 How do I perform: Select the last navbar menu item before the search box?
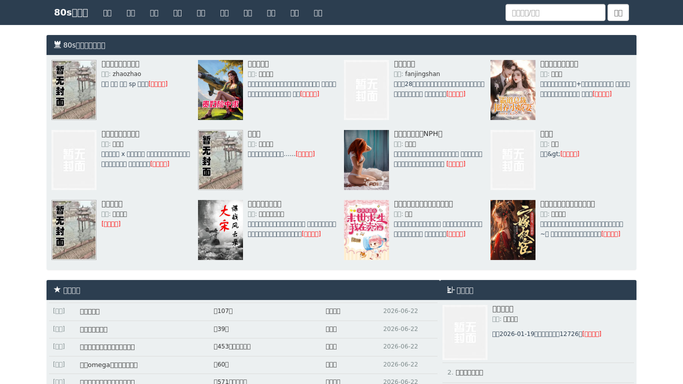click(318, 13)
